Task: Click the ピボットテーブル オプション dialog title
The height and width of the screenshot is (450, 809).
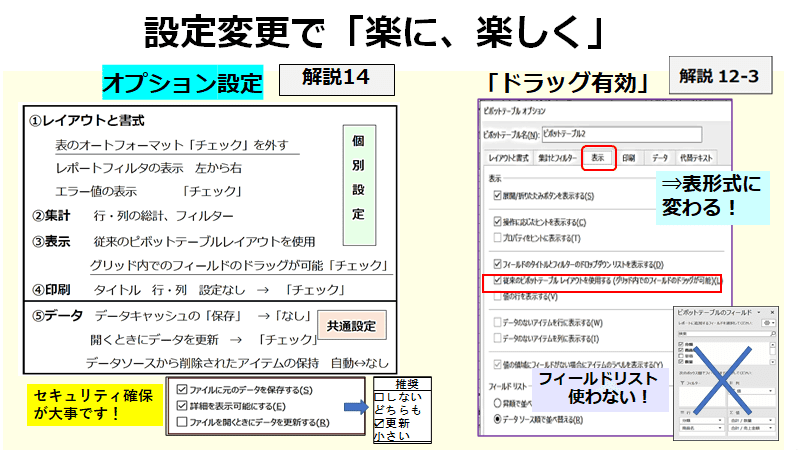Action: [514, 111]
